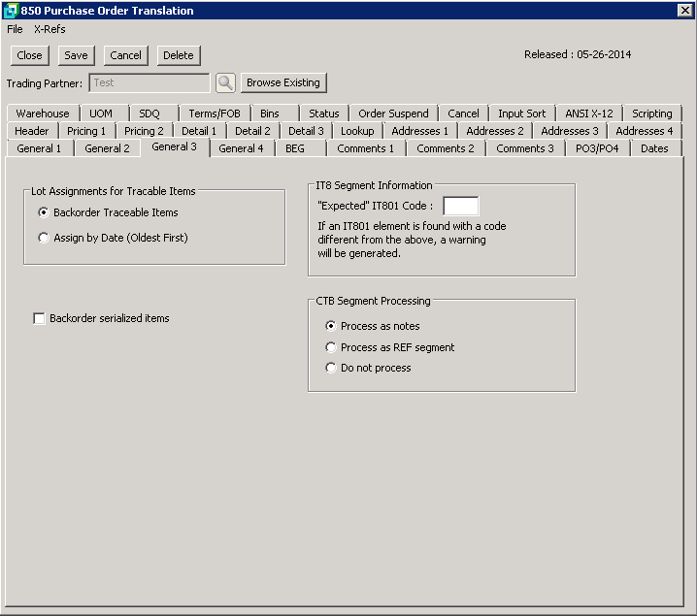
Task: Click the Trading Partner magnifier search icon
Action: (225, 83)
